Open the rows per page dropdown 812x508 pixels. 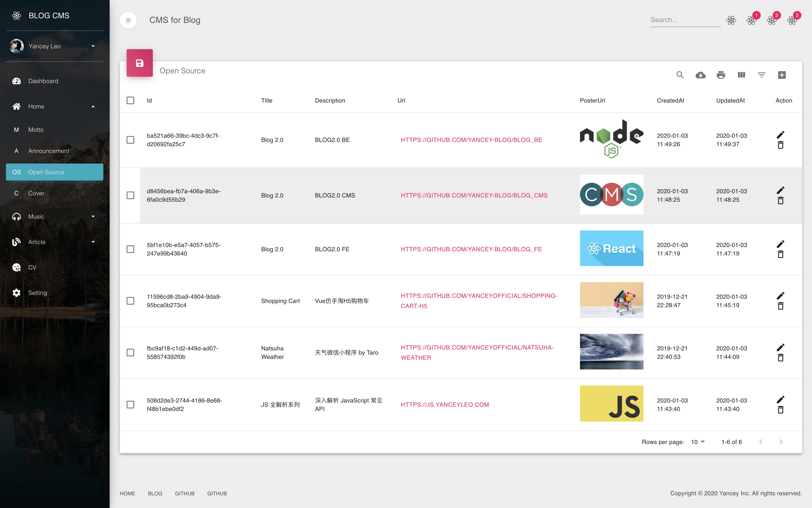click(698, 442)
